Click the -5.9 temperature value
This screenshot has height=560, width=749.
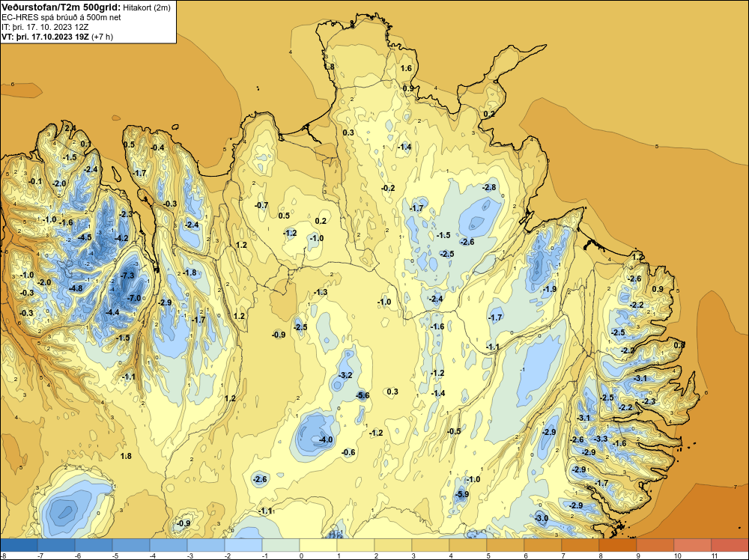(462, 494)
